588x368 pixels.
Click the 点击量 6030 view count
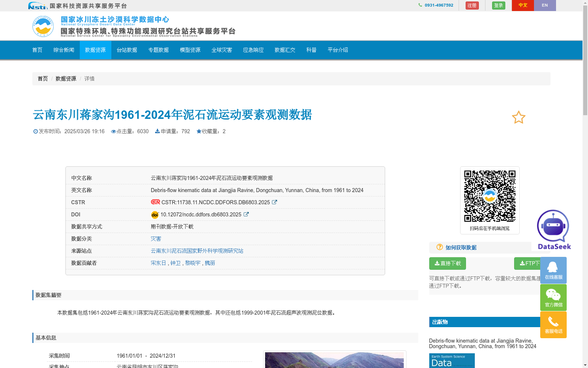tap(130, 131)
